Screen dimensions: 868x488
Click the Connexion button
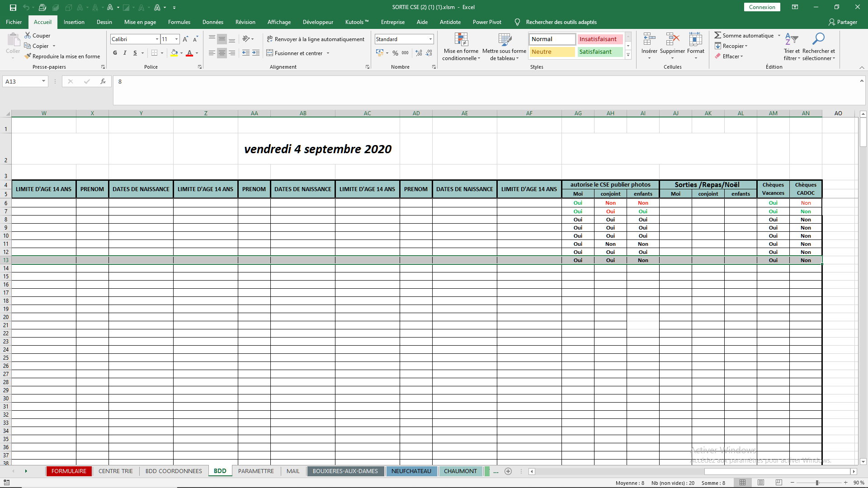pos(762,7)
